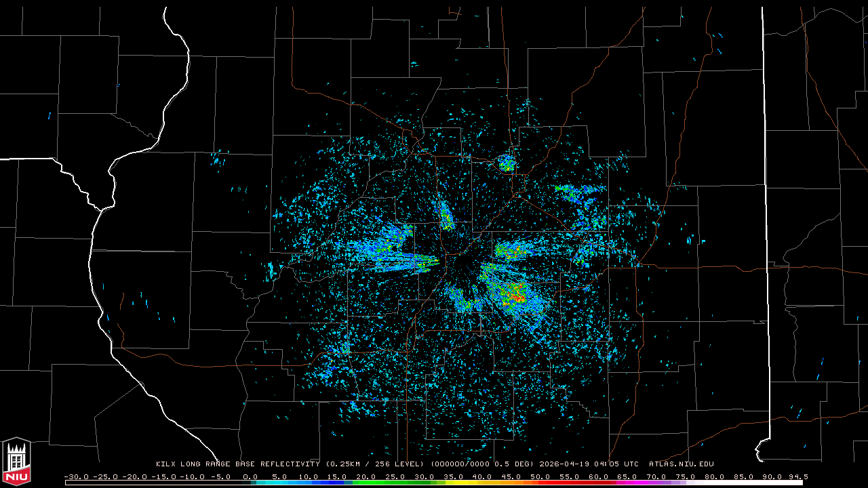The height and width of the screenshot is (488, 868).
Task: Click the NIU castle logo
Action: (x=16, y=462)
